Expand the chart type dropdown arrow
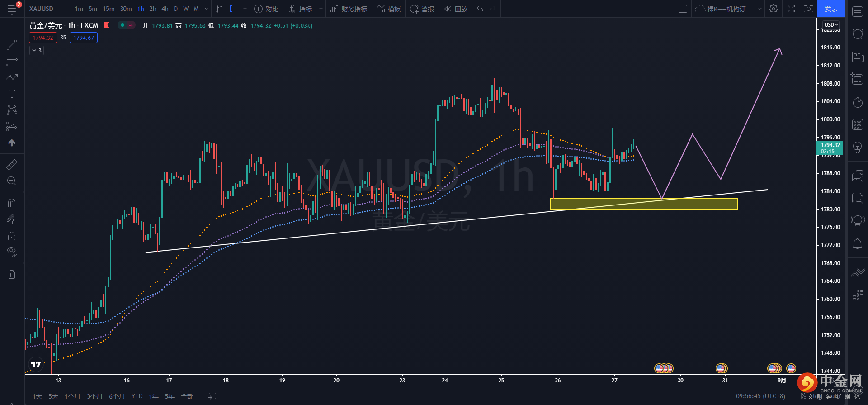Viewport: 868px width, 405px height. click(245, 9)
